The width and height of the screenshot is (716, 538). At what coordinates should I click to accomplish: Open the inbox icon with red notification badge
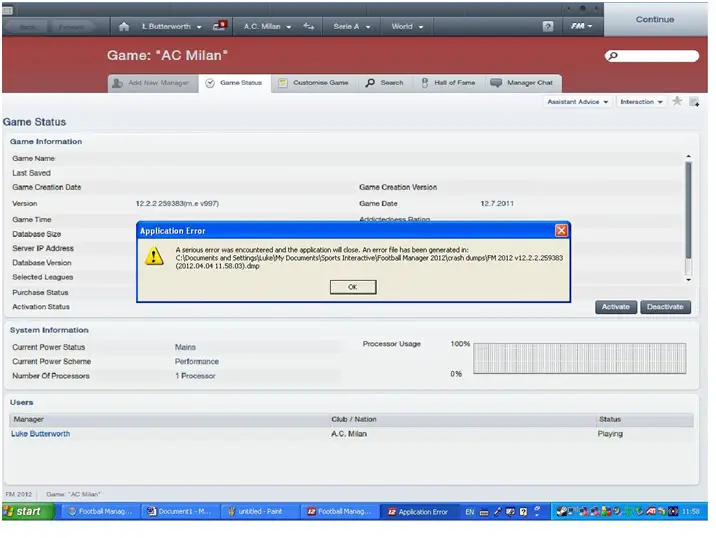[220, 26]
